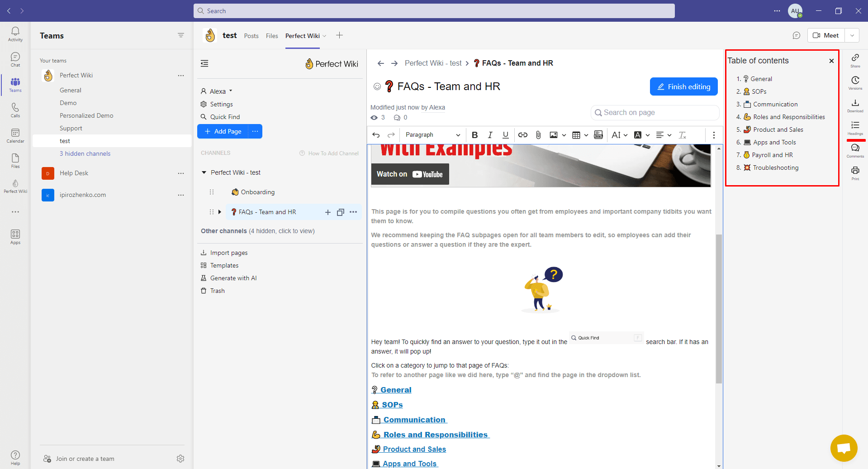Open Calls in Teams rail
This screenshot has height=469, width=868.
pos(15,110)
